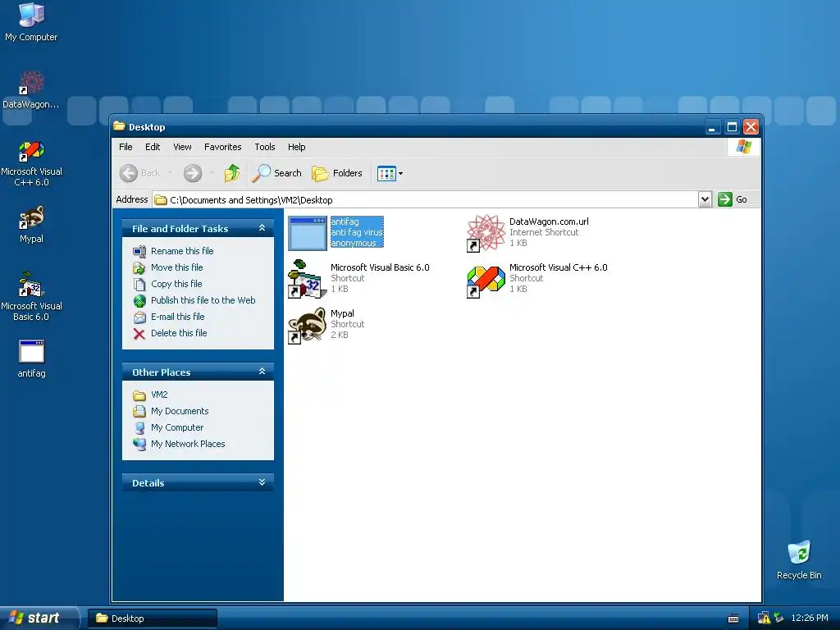The image size is (840, 630).
Task: Click the Forward arrow button
Action: pyautogui.click(x=193, y=173)
